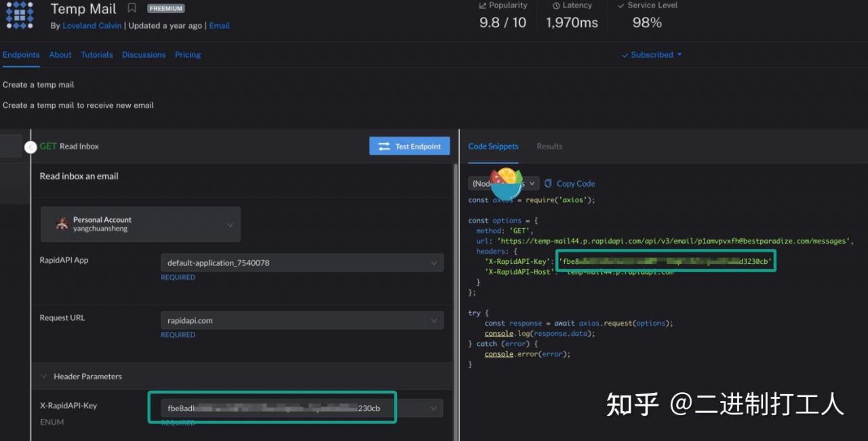
Task: Click the Copy Code link
Action: pos(576,183)
